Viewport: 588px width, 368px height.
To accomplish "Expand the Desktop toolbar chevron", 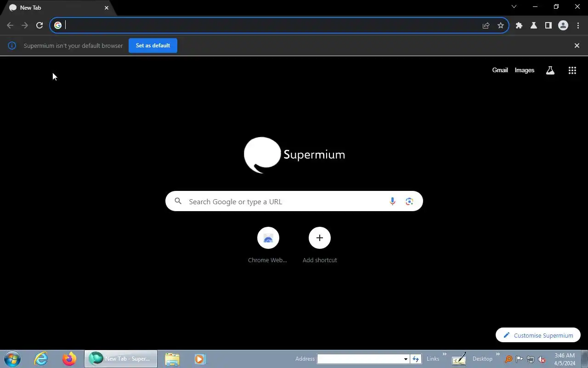I will tap(498, 354).
